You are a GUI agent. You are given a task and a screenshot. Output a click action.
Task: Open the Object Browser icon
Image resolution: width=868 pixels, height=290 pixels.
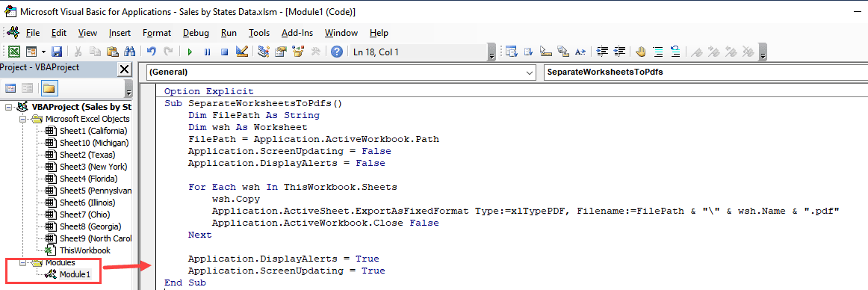(299, 52)
